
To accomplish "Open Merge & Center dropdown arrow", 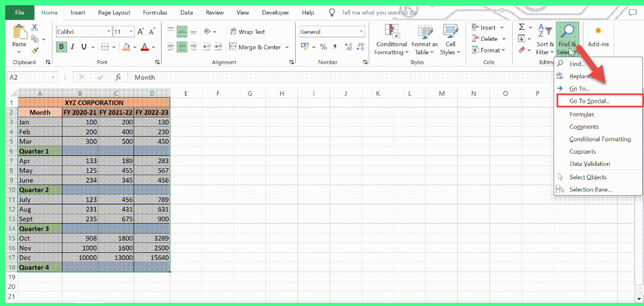I will 286,47.
